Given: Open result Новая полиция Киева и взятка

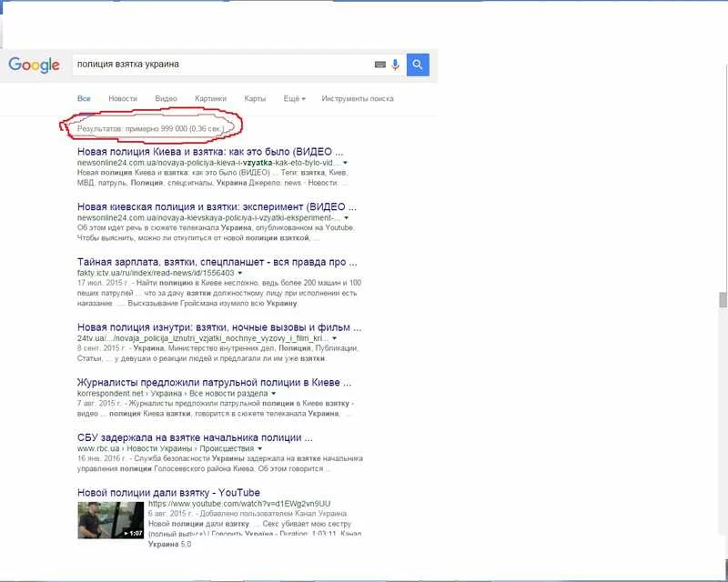Looking at the screenshot, I should pyautogui.click(x=210, y=152).
